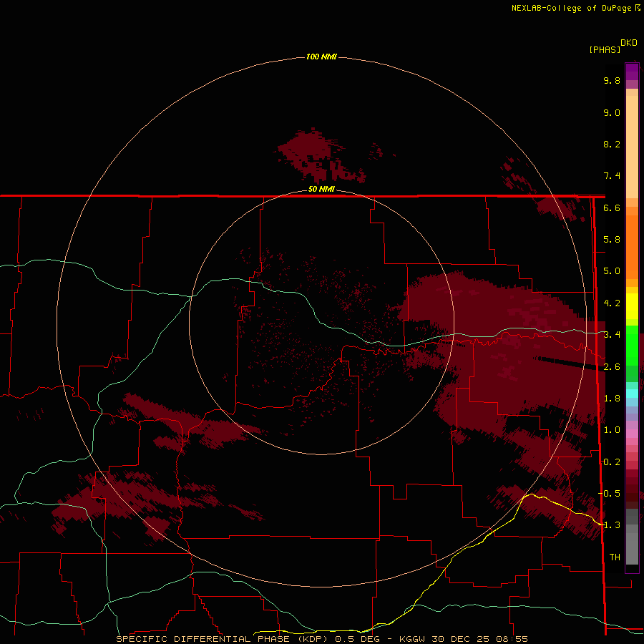Image resolution: width=644 pixels, height=644 pixels.
Task: Click the -0.5 scale label
Action: pos(610,494)
